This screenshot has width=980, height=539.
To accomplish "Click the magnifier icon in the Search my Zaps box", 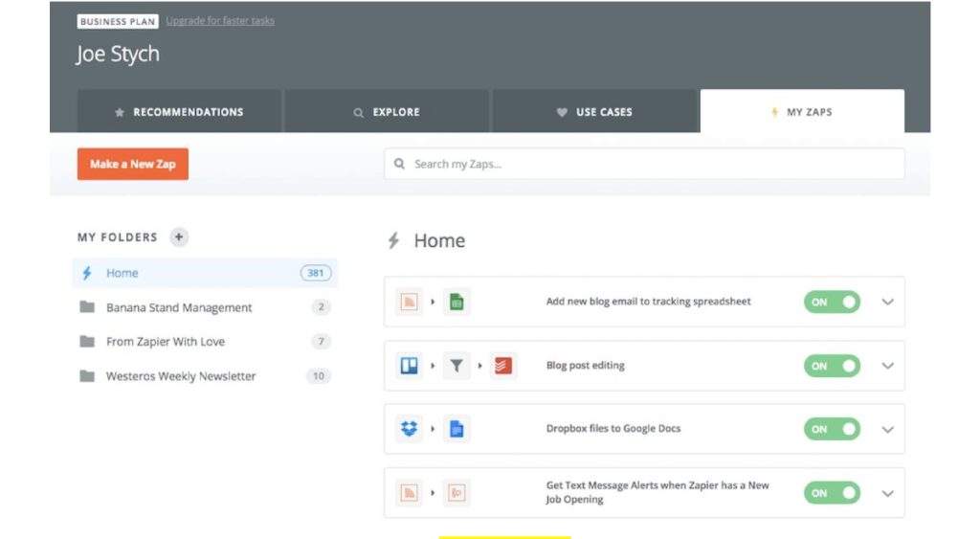I will [x=399, y=164].
